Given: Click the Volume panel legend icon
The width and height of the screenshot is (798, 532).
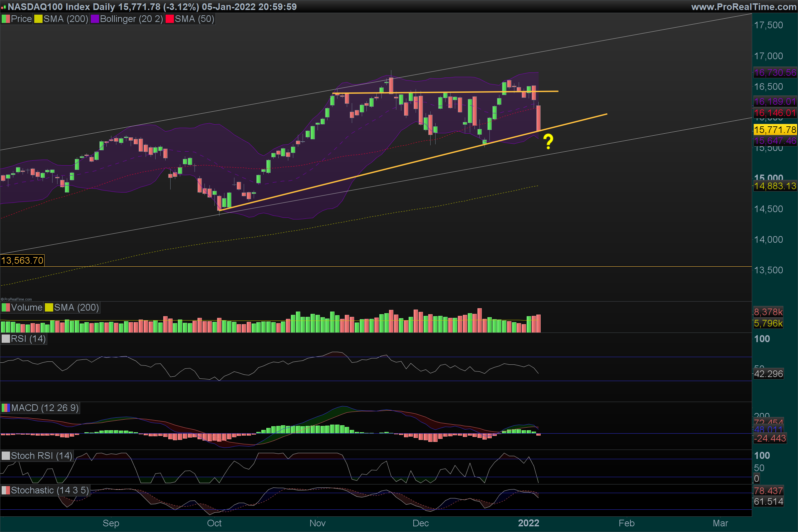Looking at the screenshot, I should click(6, 308).
